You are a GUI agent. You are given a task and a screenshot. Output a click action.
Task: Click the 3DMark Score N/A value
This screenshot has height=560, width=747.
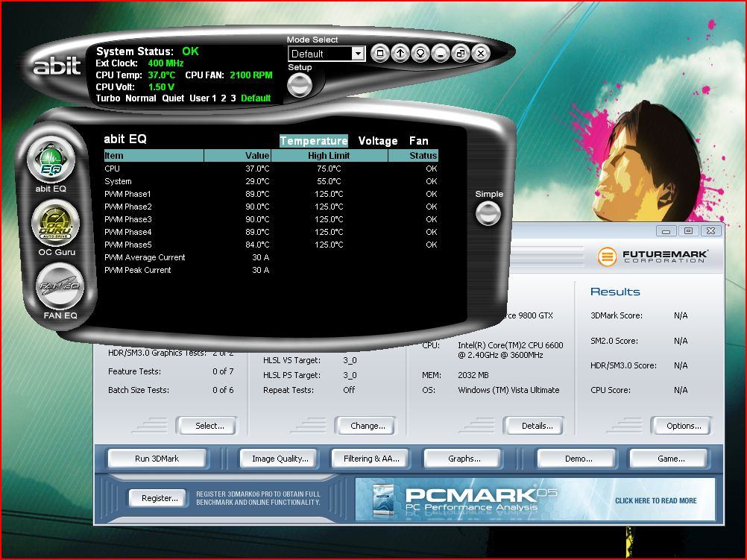[681, 315]
